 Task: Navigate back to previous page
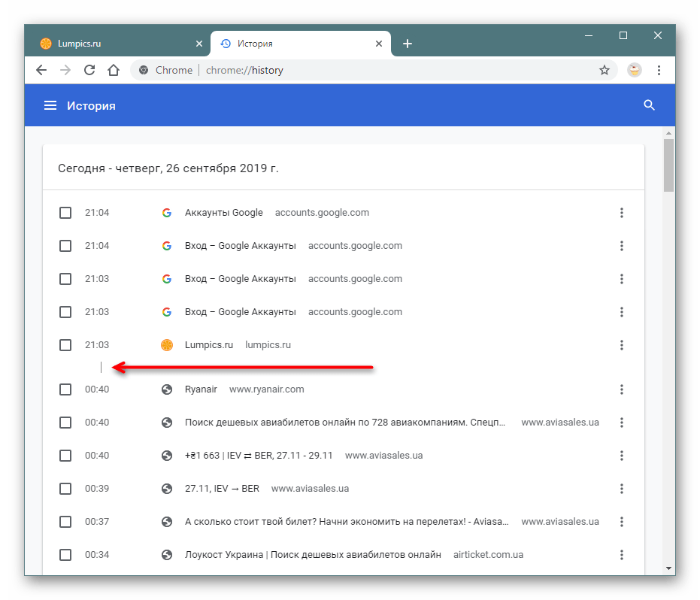click(41, 70)
